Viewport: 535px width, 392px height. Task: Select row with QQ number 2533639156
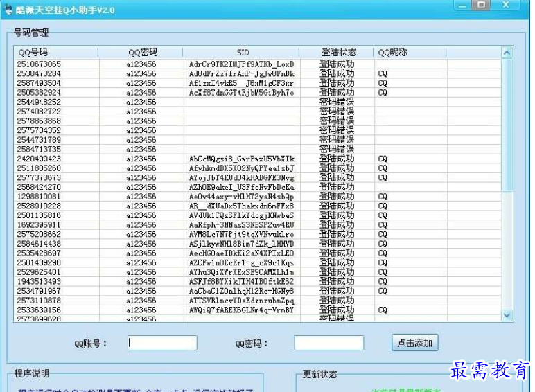(x=258, y=310)
